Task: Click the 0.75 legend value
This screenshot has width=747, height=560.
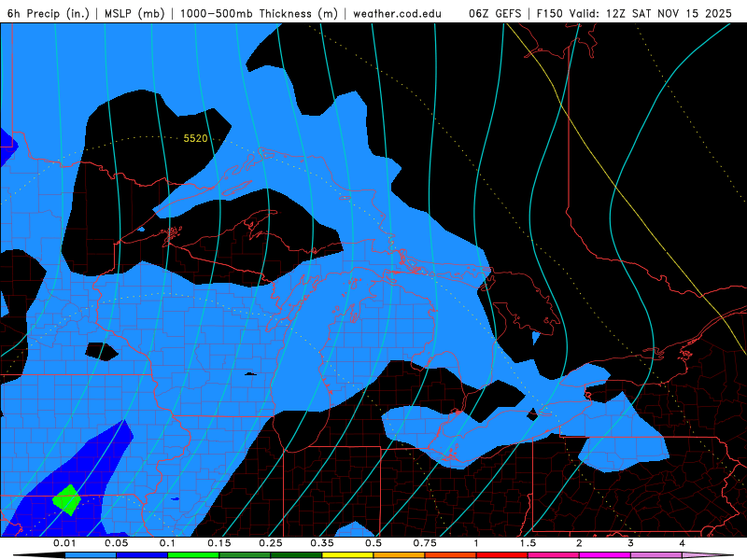Action: [x=425, y=543]
